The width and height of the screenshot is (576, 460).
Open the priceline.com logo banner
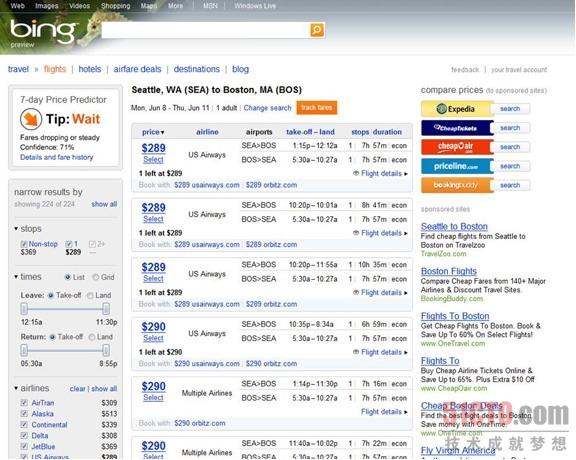tap(456, 166)
